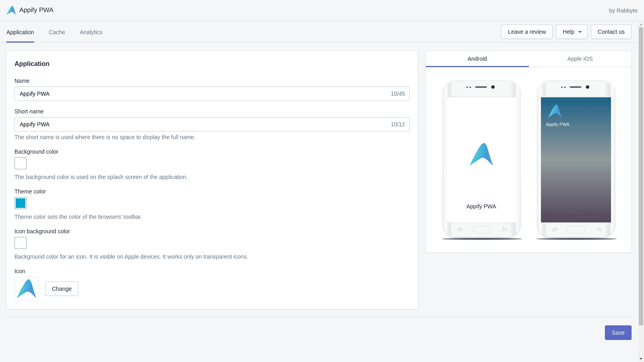Image resolution: width=644 pixels, height=362 pixels.
Task: Select the Android preview tab
Action: [477, 59]
